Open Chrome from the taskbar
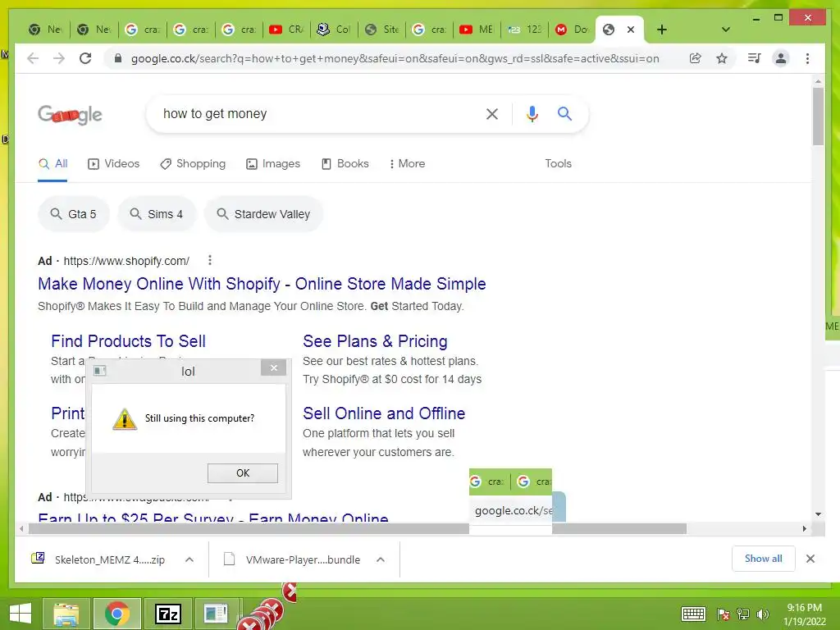The height and width of the screenshot is (630, 840). pos(117,614)
